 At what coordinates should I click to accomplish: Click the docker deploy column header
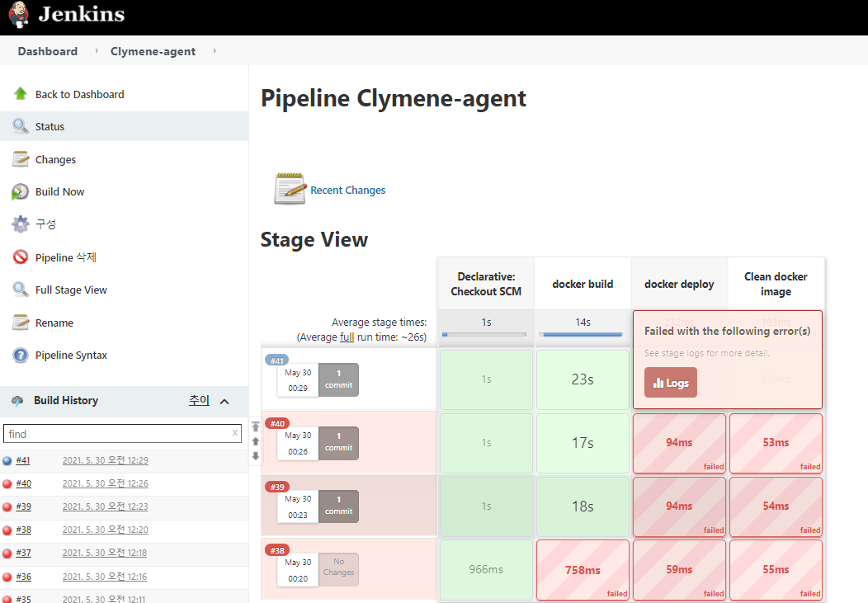click(679, 284)
